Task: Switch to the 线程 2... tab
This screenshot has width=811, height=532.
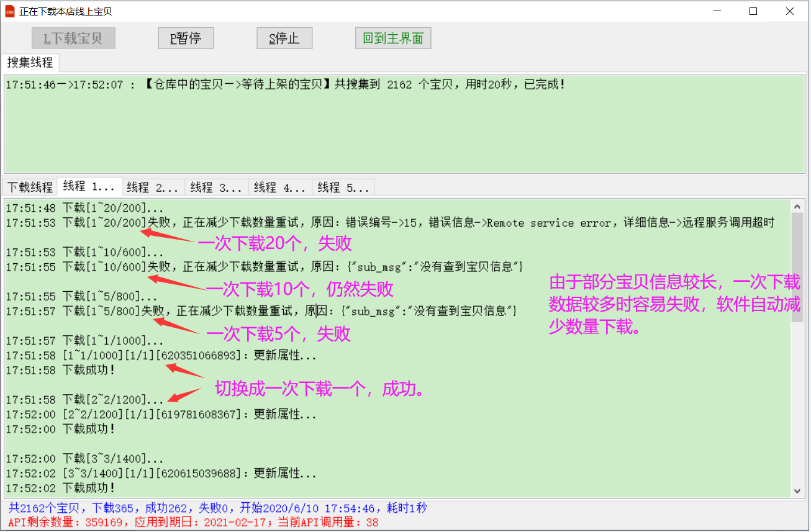Action: [153, 187]
